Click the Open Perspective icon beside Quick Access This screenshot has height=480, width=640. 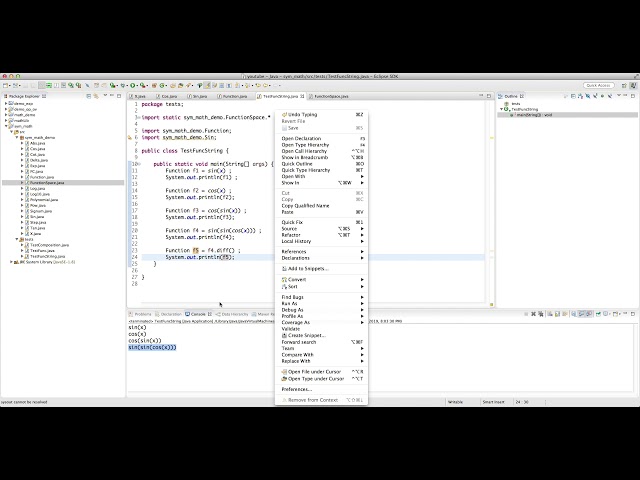tap(624, 85)
